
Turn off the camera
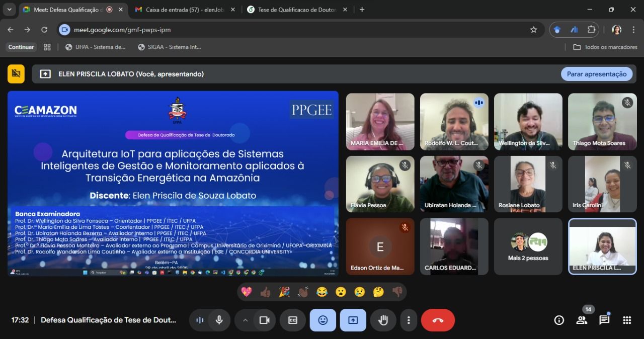pyautogui.click(x=264, y=320)
